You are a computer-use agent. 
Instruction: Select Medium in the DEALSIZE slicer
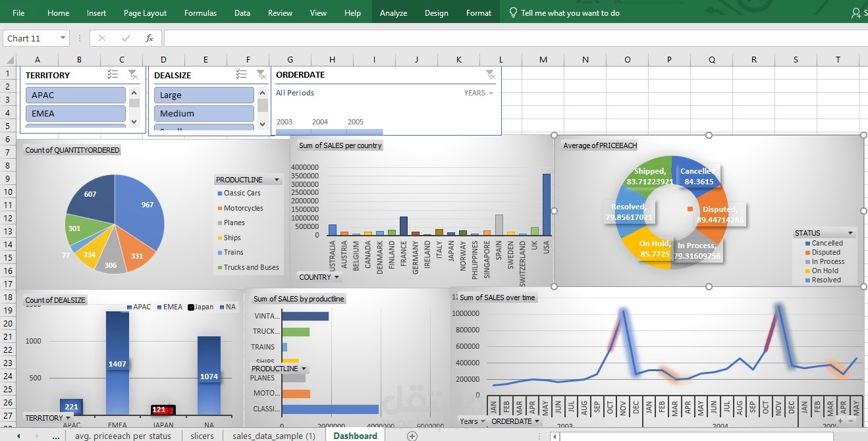(x=204, y=113)
